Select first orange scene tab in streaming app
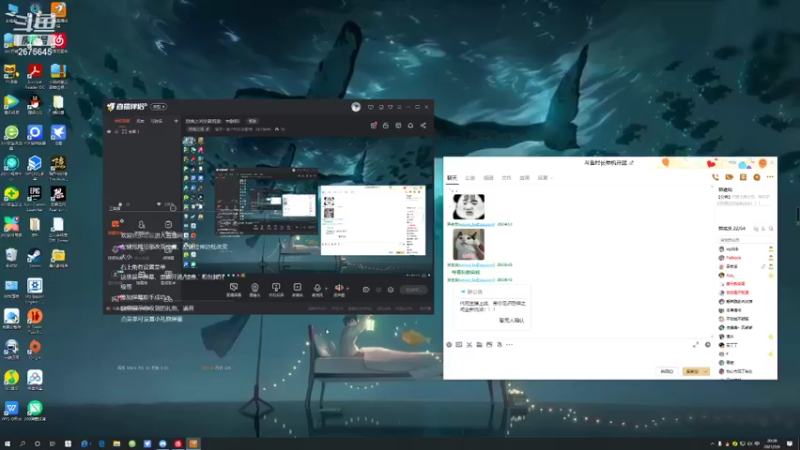 click(121, 121)
